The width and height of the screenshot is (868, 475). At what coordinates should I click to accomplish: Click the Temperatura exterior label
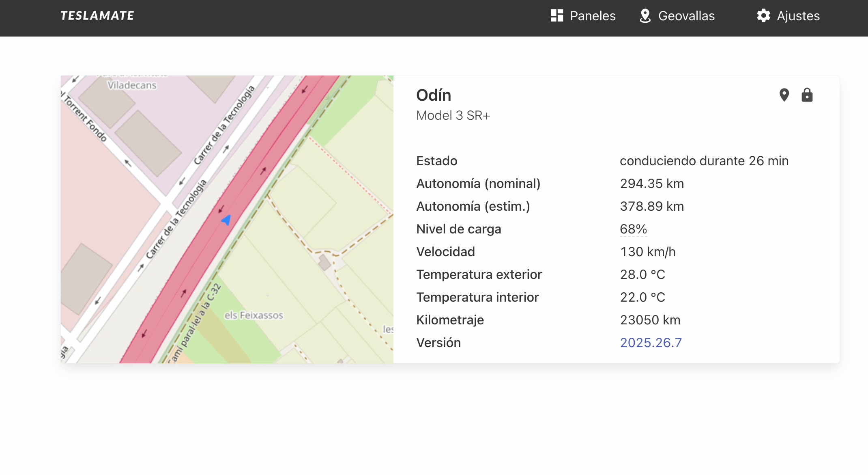(479, 274)
